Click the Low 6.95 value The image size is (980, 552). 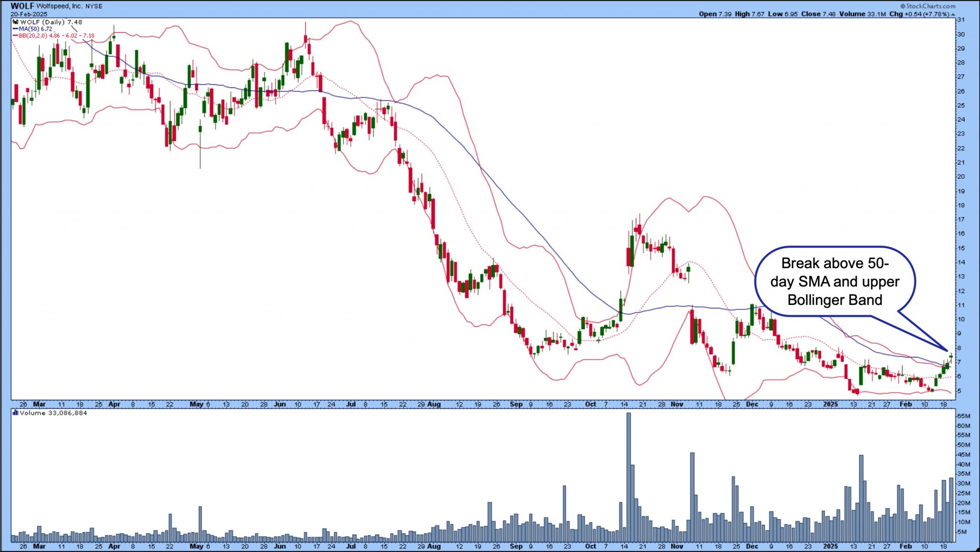tap(783, 14)
